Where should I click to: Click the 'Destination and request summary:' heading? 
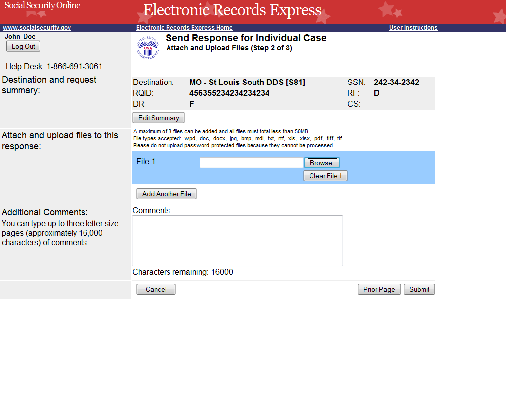(49, 85)
